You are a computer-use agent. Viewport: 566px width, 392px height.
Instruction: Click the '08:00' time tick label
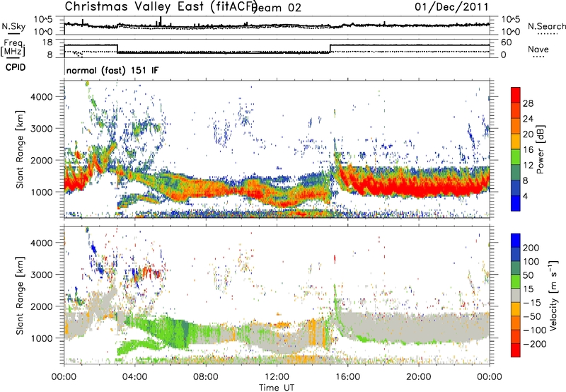pyautogui.click(x=206, y=377)
